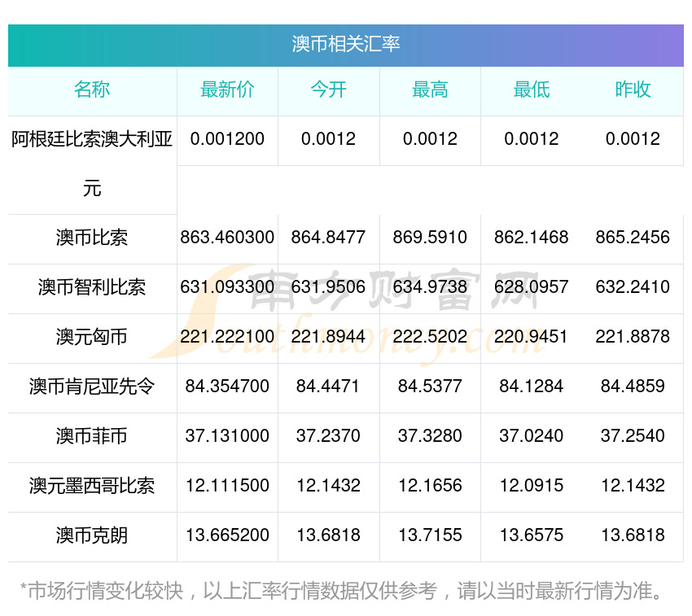The width and height of the screenshot is (692, 616).
Task: Select the 澳币克朗 row label
Action: pos(92,535)
